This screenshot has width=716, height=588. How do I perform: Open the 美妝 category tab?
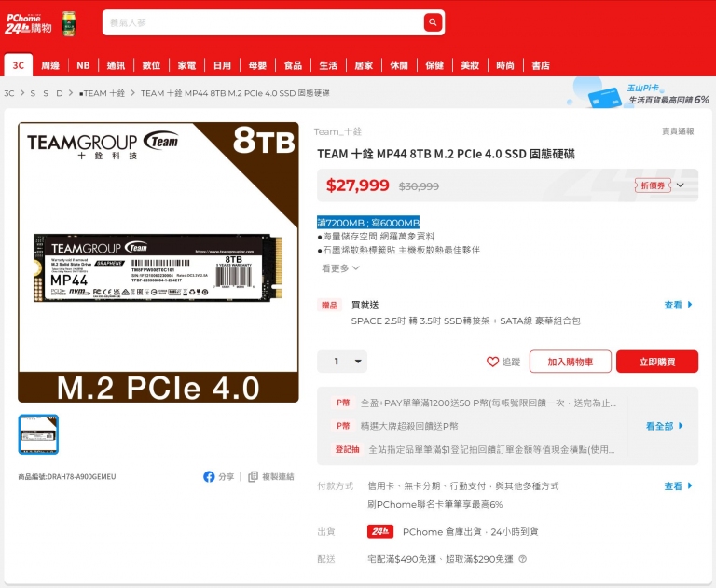(x=470, y=65)
